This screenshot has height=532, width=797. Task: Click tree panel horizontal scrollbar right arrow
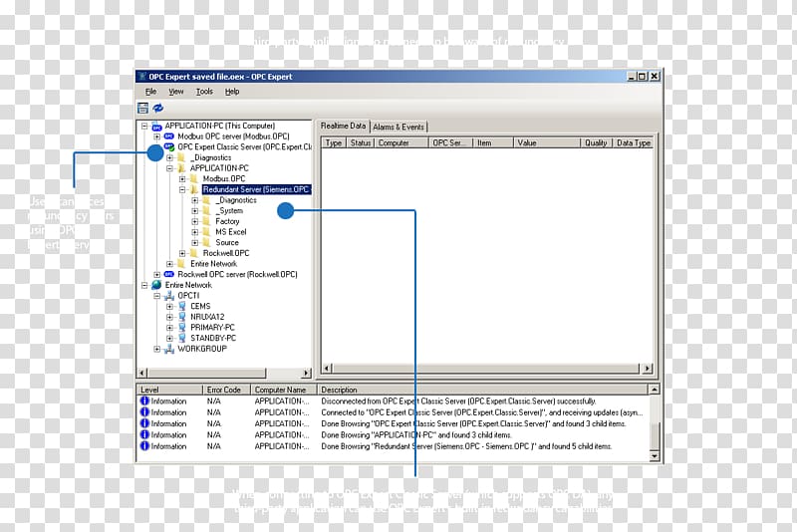click(306, 373)
